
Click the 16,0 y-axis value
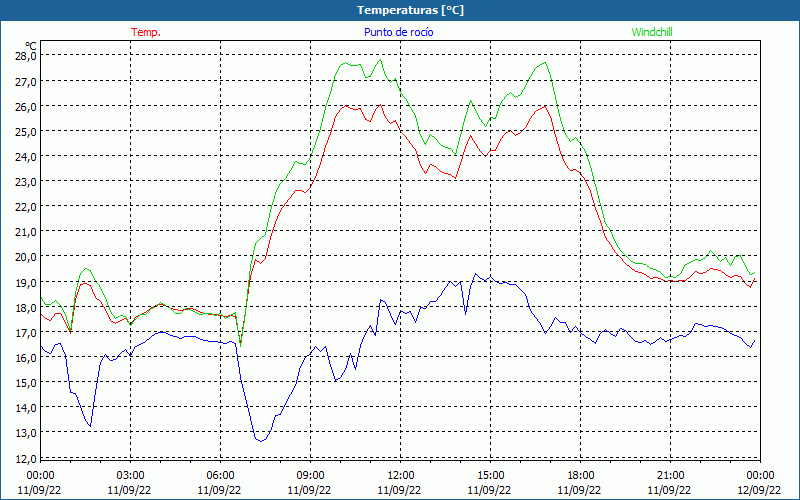[25, 358]
